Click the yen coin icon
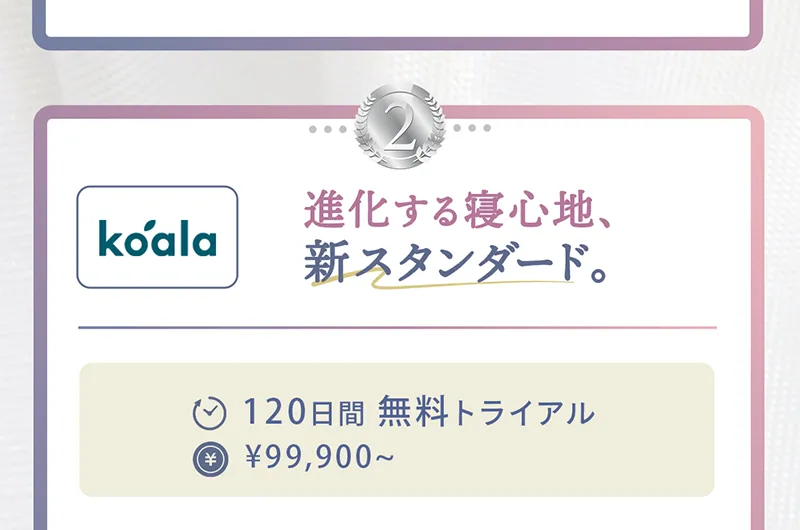 pyautogui.click(x=210, y=460)
